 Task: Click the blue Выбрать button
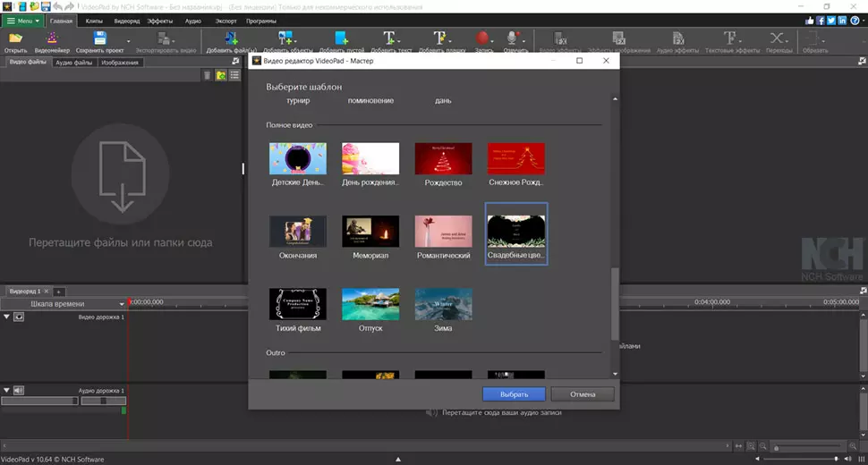pyautogui.click(x=514, y=393)
